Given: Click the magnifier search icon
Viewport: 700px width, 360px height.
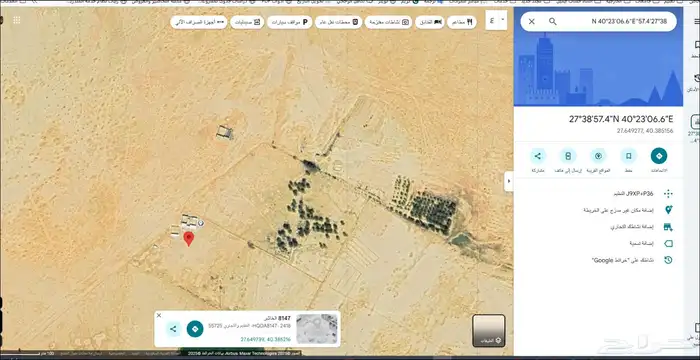Looking at the screenshot, I should click(x=553, y=21).
